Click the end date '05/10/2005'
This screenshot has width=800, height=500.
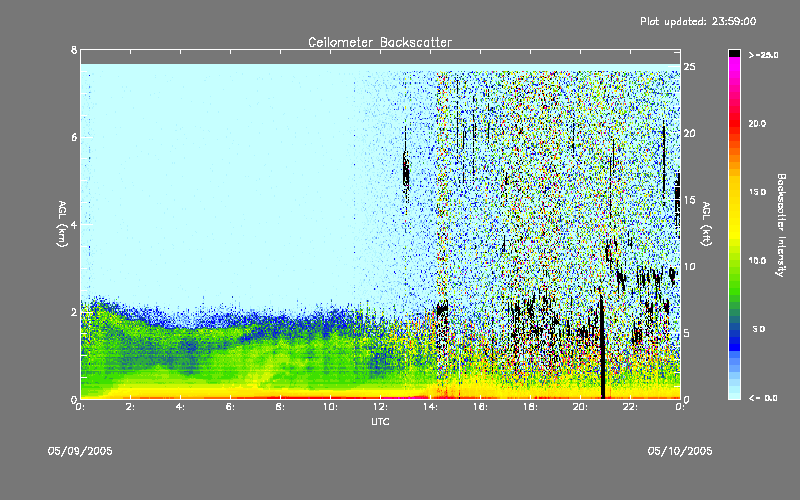(680, 451)
